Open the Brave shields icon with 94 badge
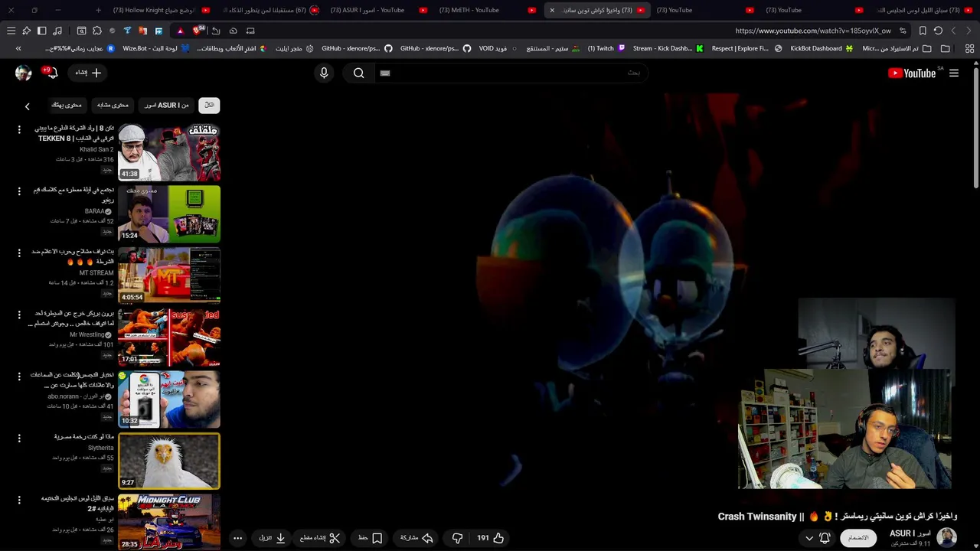This screenshot has height=551, width=980. pyautogui.click(x=198, y=31)
